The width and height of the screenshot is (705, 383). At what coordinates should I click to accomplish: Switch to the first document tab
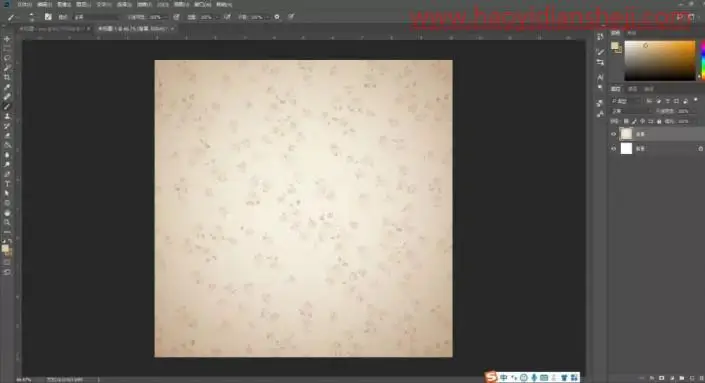53,28
